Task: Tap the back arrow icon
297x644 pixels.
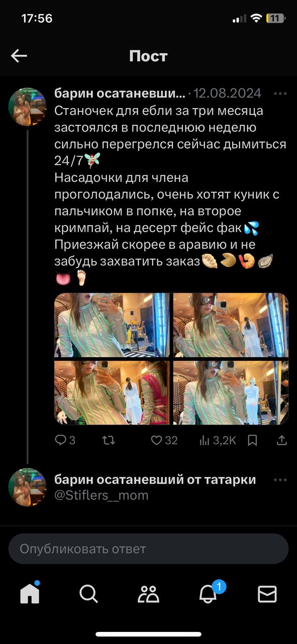Action: 19,56
